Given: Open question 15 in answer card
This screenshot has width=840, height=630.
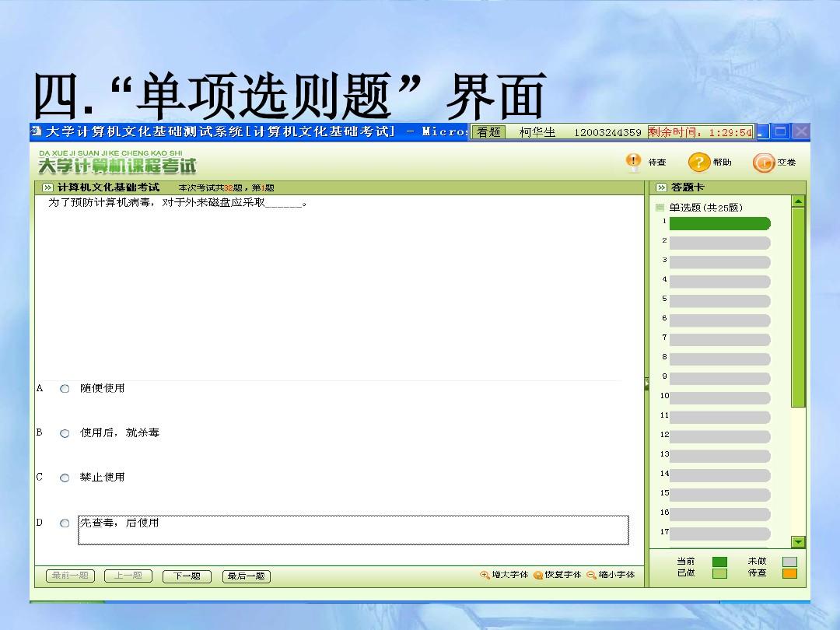Looking at the screenshot, I should pos(720,495).
